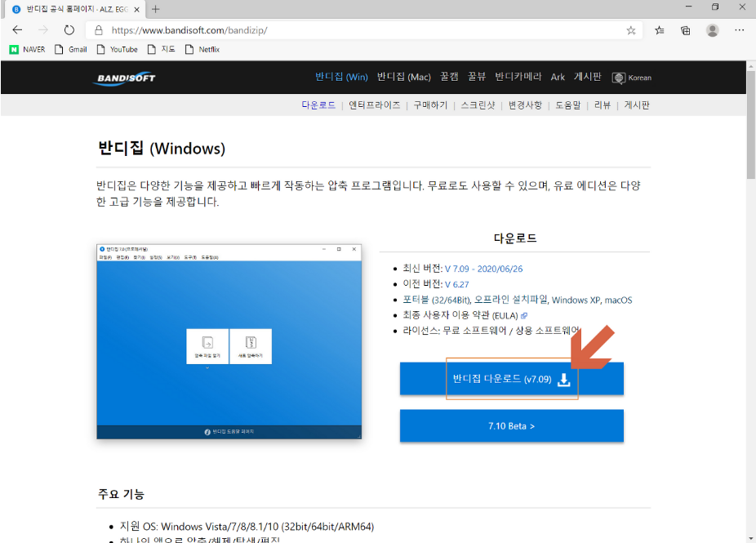Select 게시판 in the gray sub-menu

point(637,105)
